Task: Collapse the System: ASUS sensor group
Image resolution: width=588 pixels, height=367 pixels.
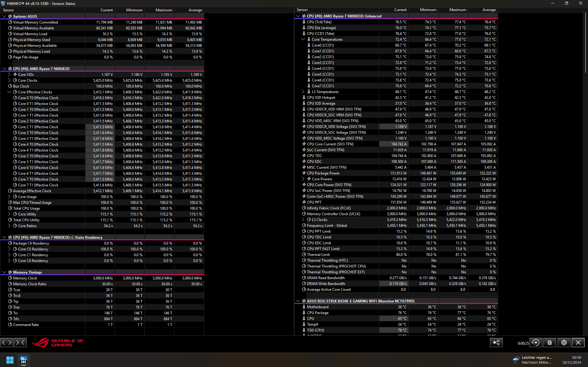Action: point(4,16)
